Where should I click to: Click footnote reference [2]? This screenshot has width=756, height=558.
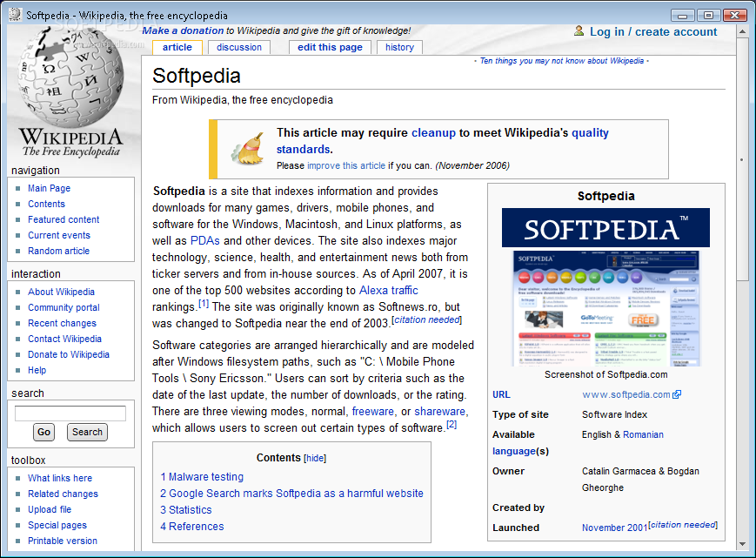point(452,425)
